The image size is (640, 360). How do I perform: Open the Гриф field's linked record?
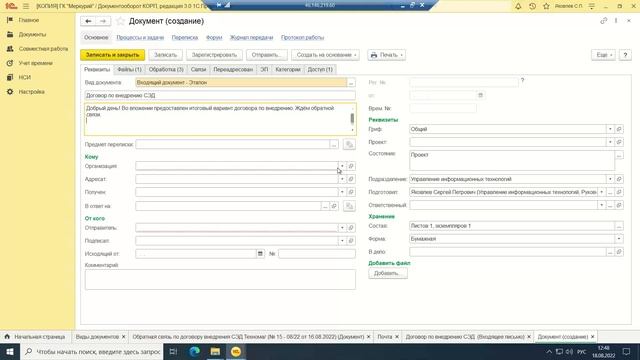(x=619, y=129)
